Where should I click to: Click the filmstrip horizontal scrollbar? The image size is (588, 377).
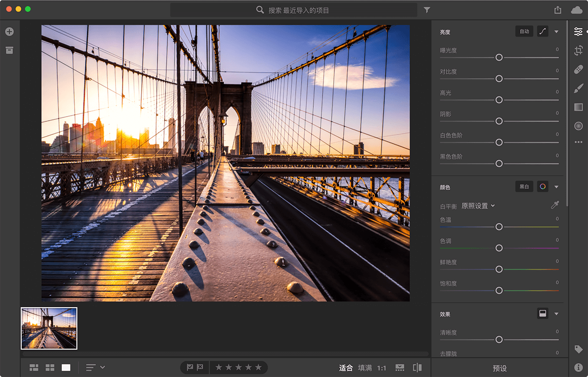[x=225, y=353]
